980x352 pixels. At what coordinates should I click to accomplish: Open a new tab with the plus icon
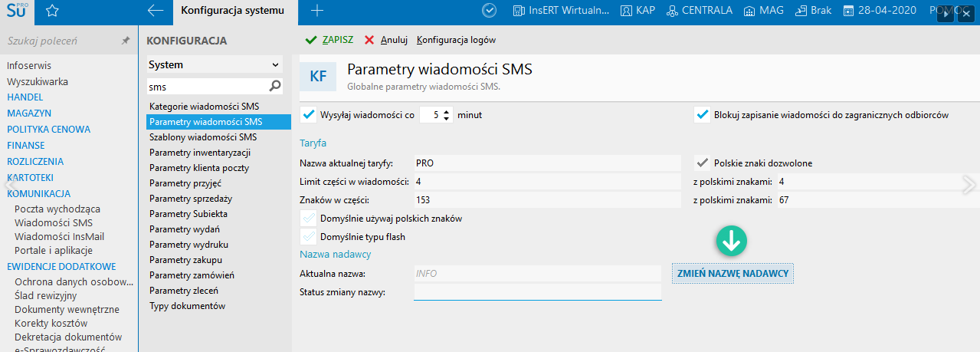[317, 11]
